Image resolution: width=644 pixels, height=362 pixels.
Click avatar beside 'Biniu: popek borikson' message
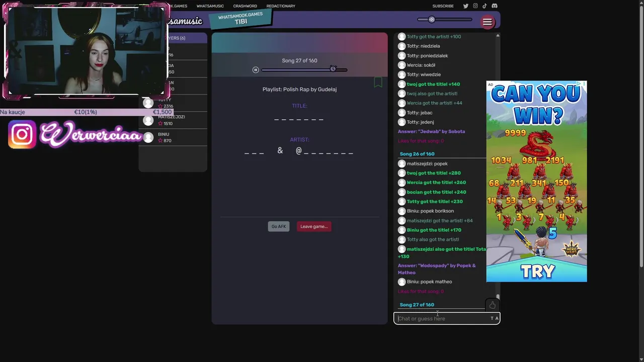coord(401,211)
